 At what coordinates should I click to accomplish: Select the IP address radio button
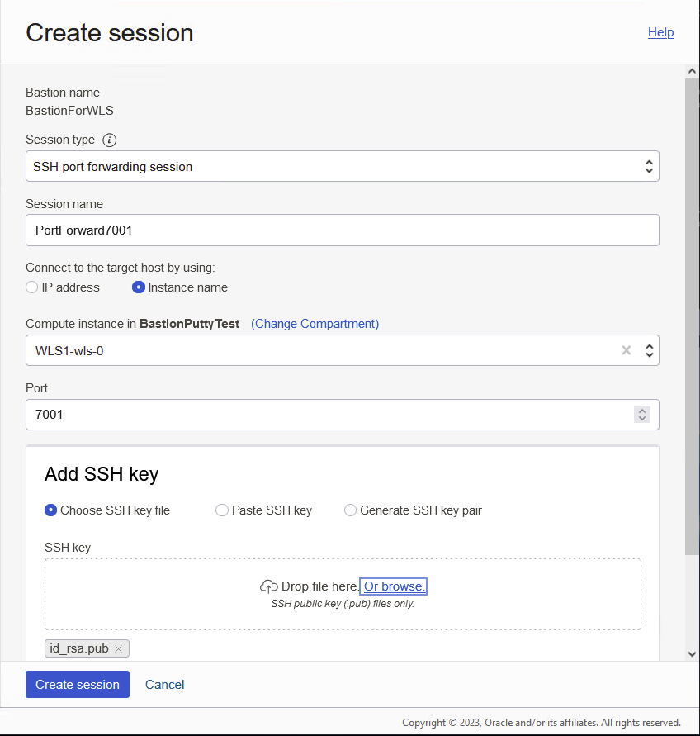(31, 287)
